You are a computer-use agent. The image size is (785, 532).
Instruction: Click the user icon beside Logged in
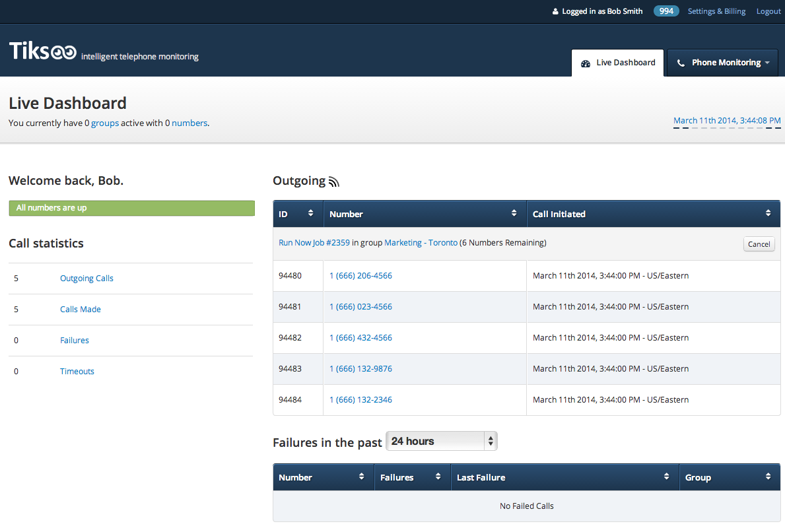[x=555, y=12]
